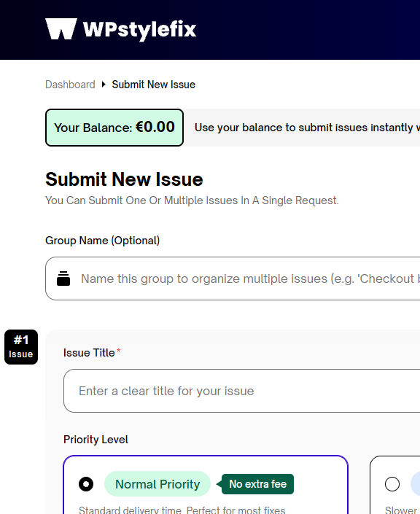This screenshot has width=420, height=514.
Task: Click 'You Can Submit One Or Multiple Issues' subtitle
Action: pos(192,200)
